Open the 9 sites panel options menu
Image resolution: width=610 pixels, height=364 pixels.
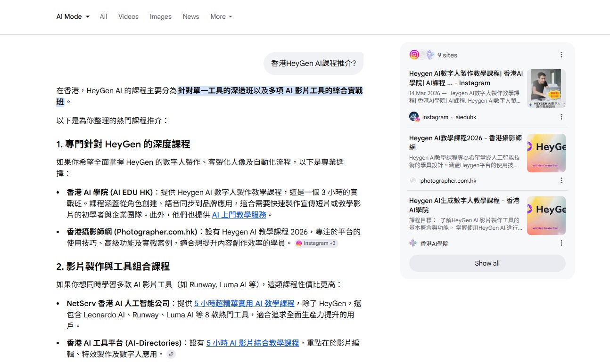561,55
